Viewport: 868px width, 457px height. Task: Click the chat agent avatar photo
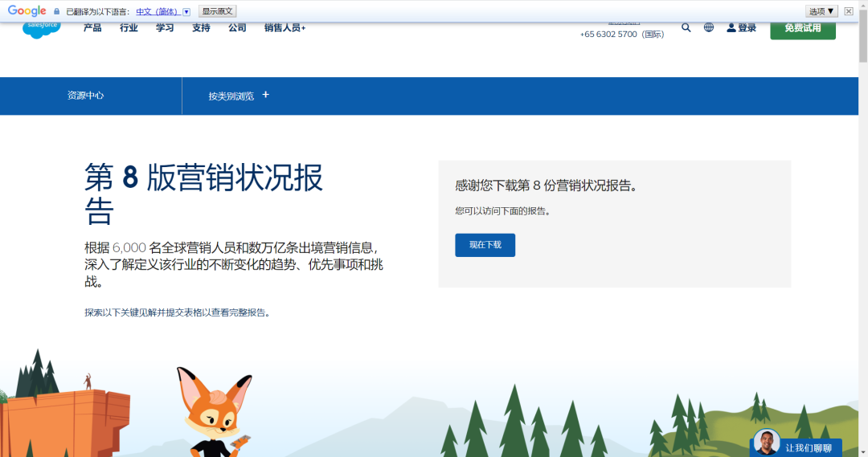pyautogui.click(x=767, y=443)
